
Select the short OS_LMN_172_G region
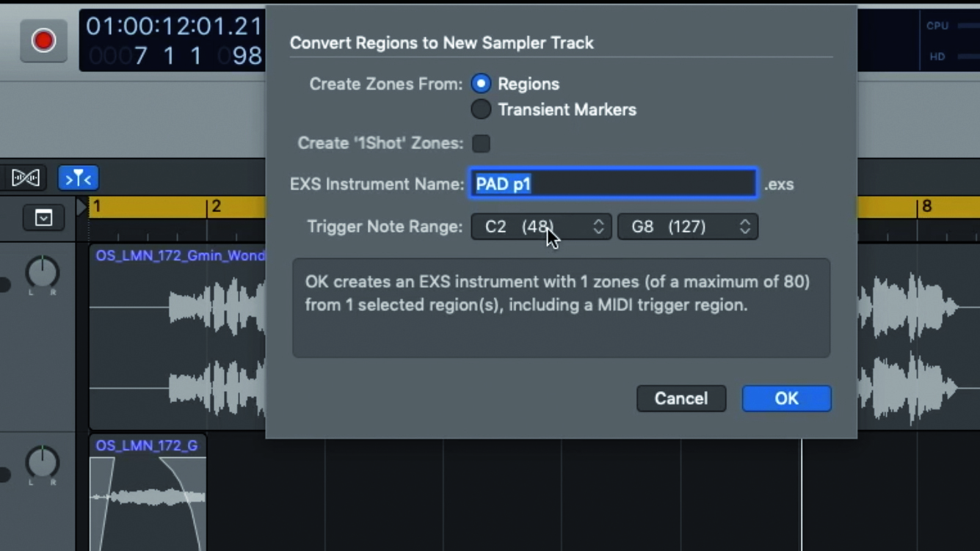coord(148,492)
